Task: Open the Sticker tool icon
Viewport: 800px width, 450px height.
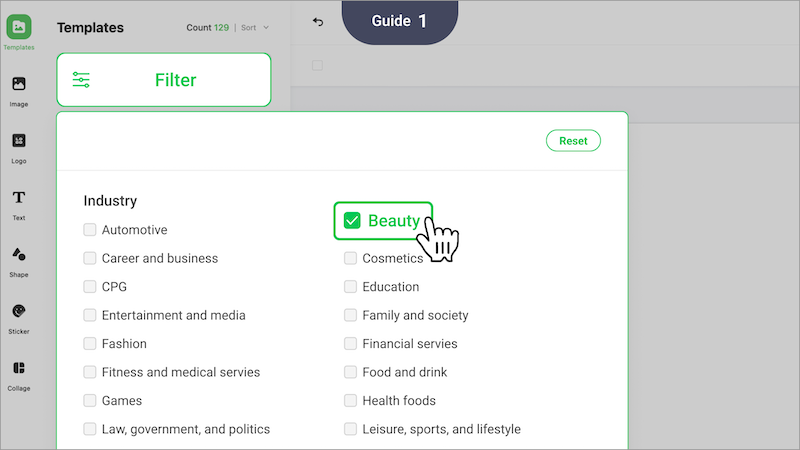Action: (19, 312)
